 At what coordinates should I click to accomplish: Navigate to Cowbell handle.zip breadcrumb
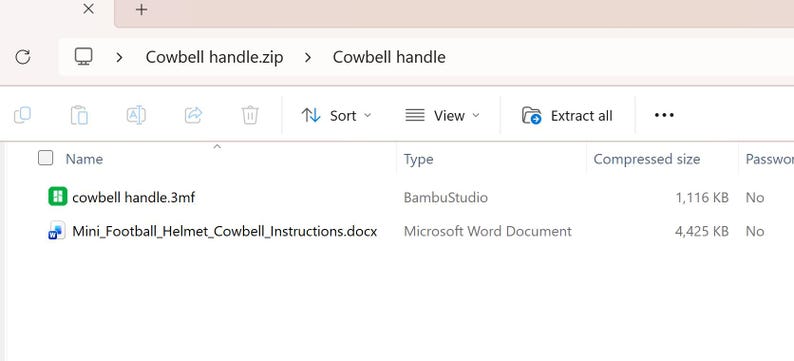click(214, 57)
